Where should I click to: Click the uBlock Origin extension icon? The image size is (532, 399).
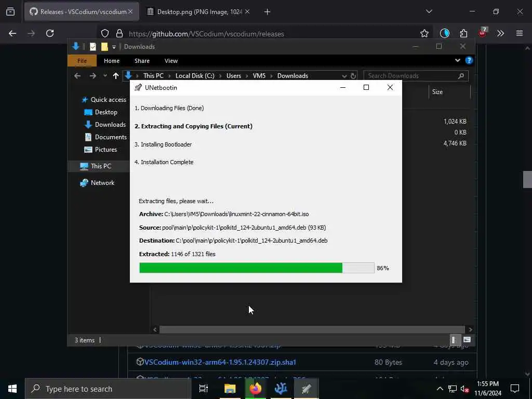pos(483,33)
